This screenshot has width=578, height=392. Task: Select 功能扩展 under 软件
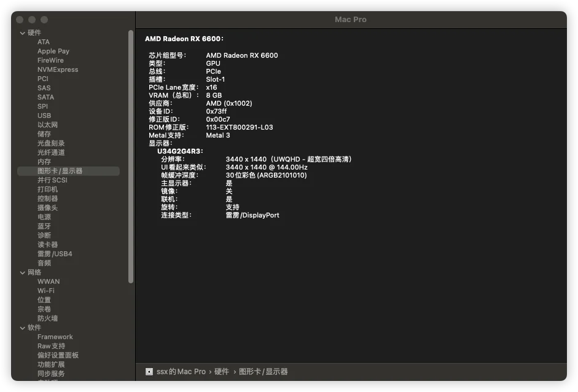point(51,365)
